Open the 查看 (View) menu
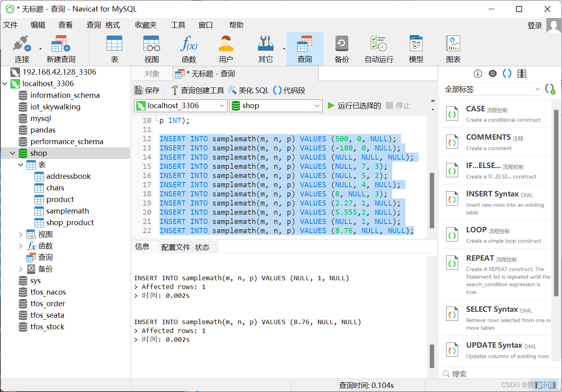 pyautogui.click(x=66, y=25)
